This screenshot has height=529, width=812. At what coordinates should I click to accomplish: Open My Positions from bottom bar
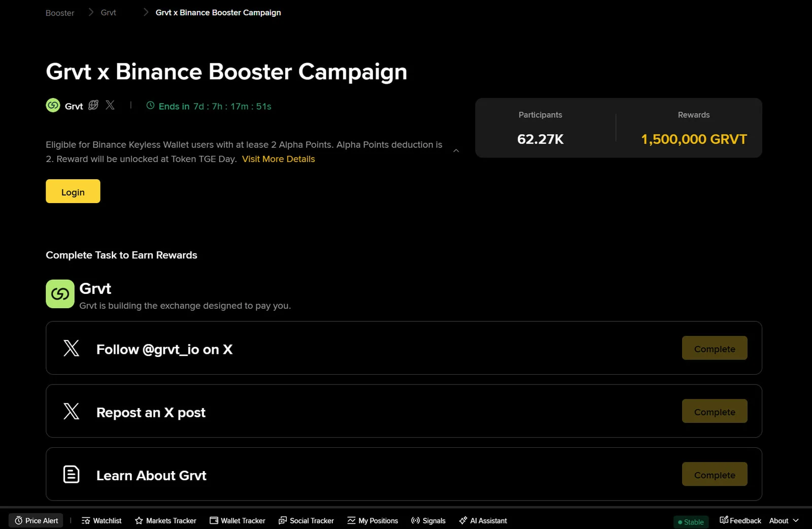pyautogui.click(x=373, y=520)
